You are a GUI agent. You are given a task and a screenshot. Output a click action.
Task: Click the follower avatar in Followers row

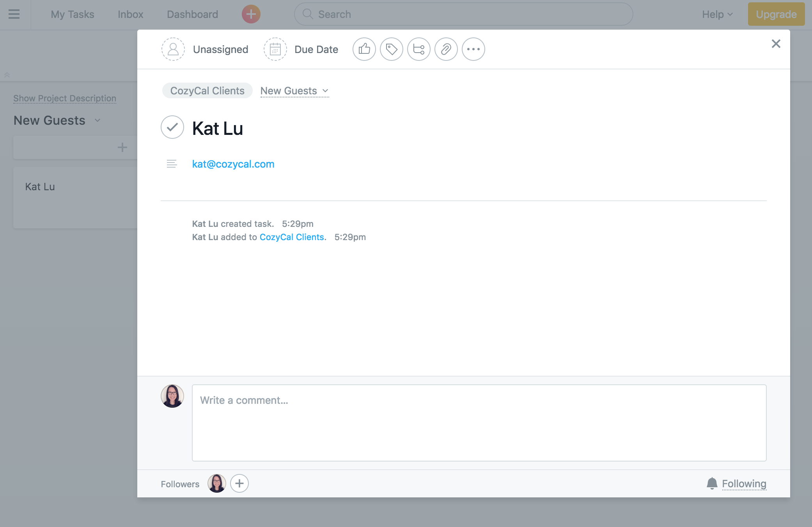click(x=217, y=483)
